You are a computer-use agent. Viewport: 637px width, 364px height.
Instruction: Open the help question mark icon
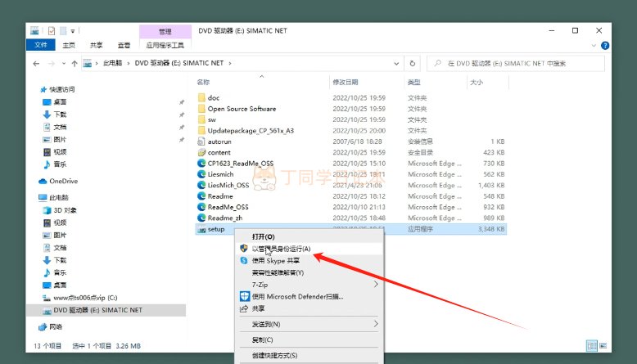click(605, 46)
